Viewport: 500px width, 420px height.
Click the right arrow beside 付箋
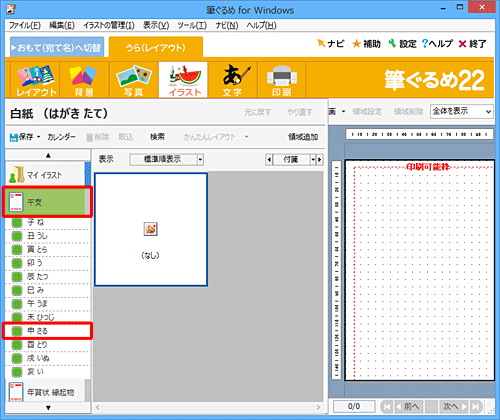pyautogui.click(x=320, y=160)
